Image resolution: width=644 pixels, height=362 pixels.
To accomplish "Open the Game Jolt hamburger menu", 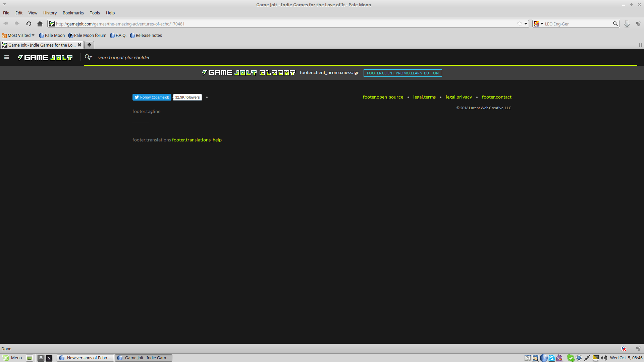I will 7,57.
